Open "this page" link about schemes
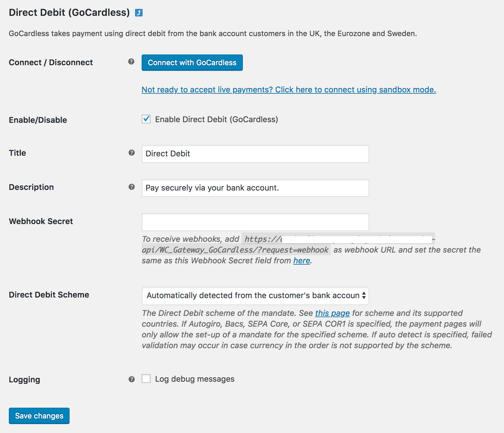The height and width of the screenshot is (433, 504). pos(332,313)
